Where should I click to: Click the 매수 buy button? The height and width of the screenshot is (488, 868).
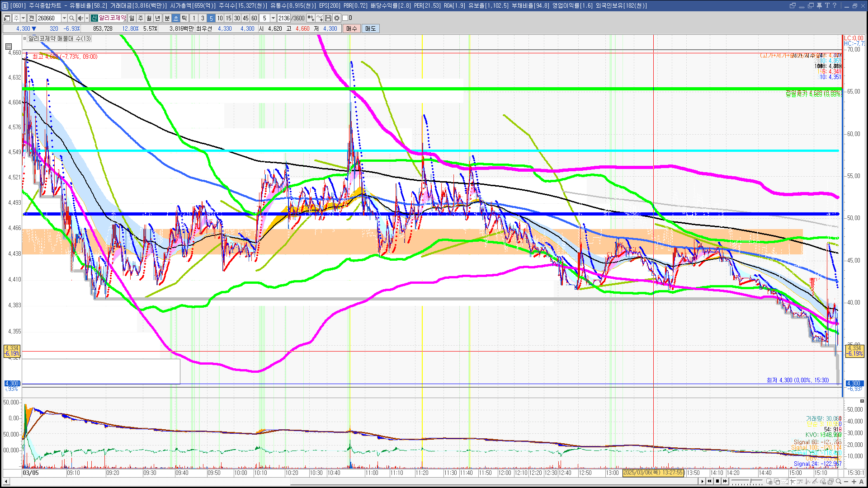pyautogui.click(x=351, y=28)
